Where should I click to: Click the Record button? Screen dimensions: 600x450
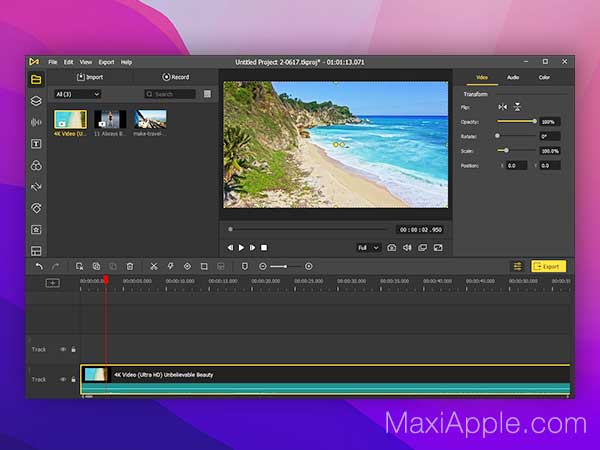(176, 77)
